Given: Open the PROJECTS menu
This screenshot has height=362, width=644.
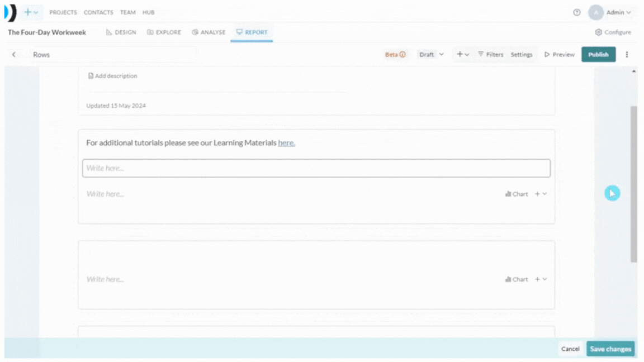Looking at the screenshot, I should pos(63,13).
